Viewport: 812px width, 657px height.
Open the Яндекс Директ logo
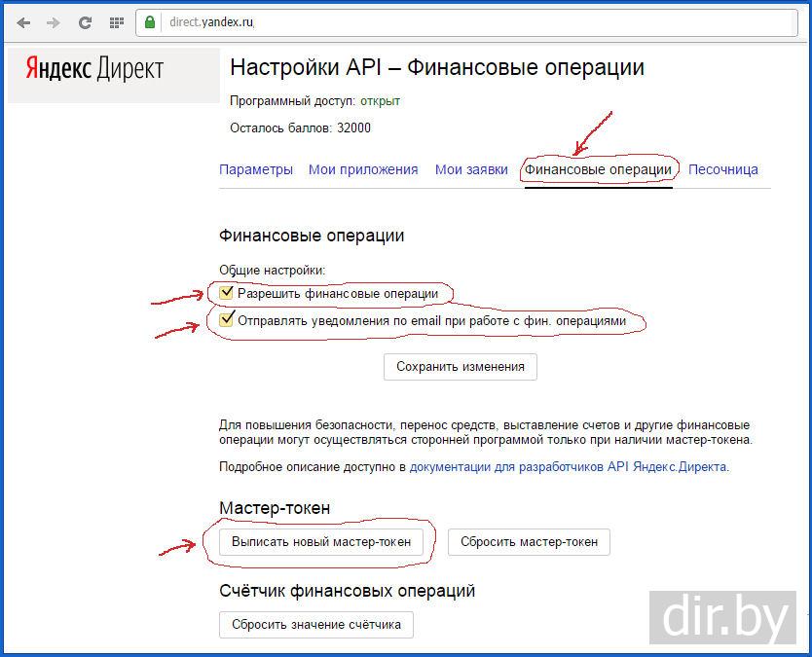94,69
